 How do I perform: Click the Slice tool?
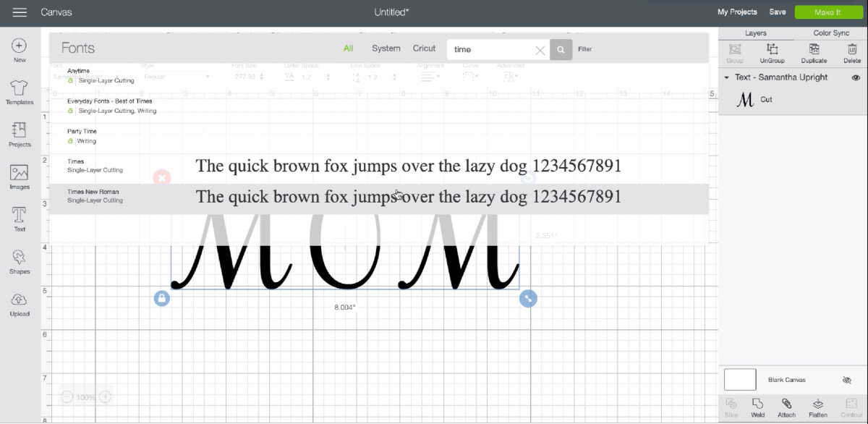731,407
